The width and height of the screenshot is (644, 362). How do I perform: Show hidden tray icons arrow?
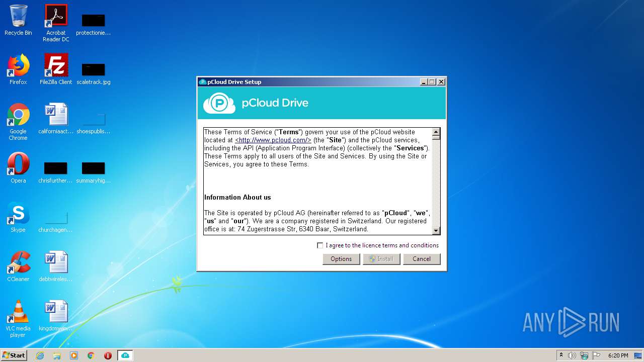[x=561, y=355]
